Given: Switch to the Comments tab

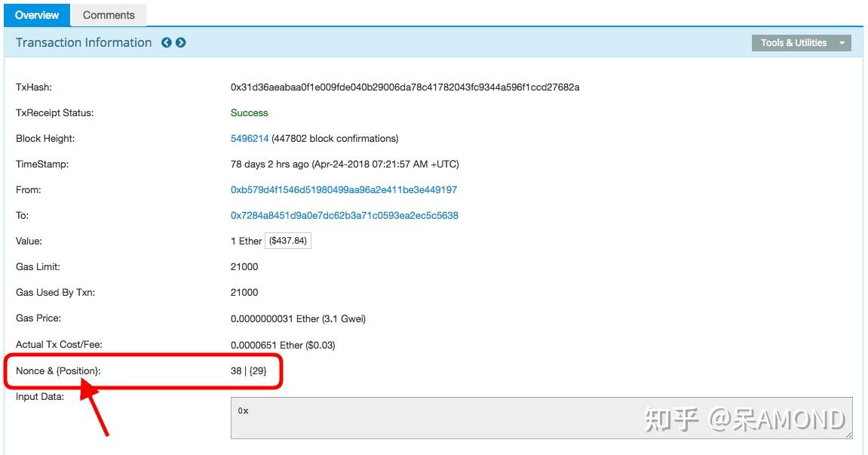Looking at the screenshot, I should (109, 15).
